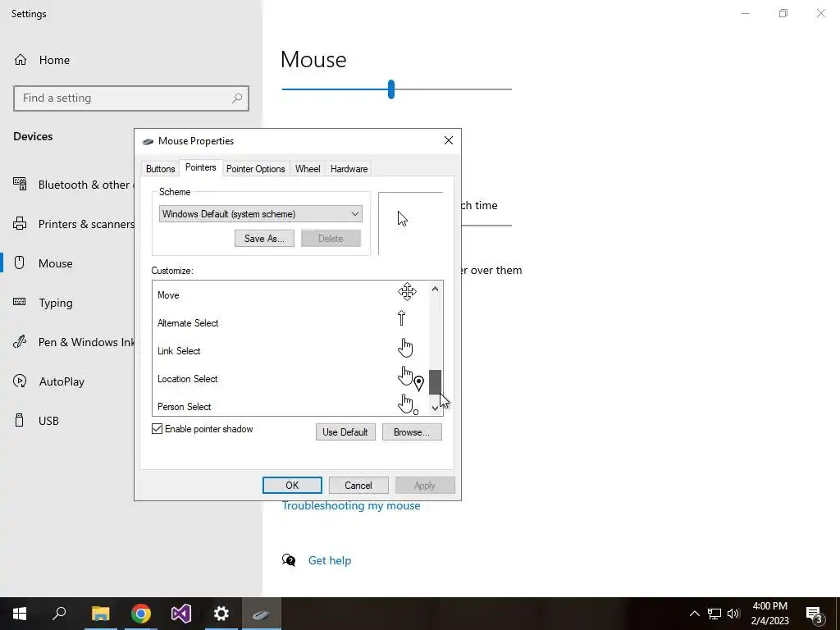Click the cursor speed slider handle

point(391,89)
